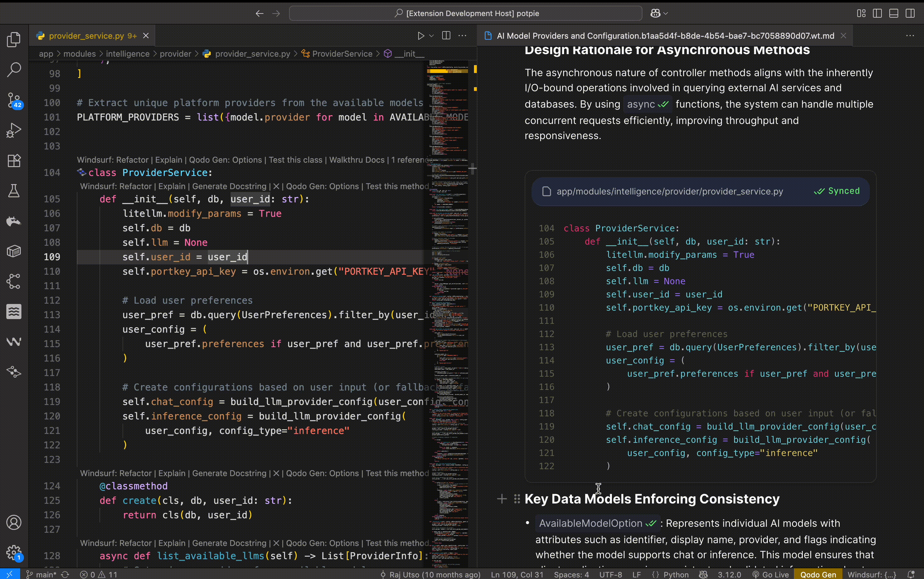Open the Manage gear settings icon
This screenshot has width=924, height=579.
(x=14, y=553)
